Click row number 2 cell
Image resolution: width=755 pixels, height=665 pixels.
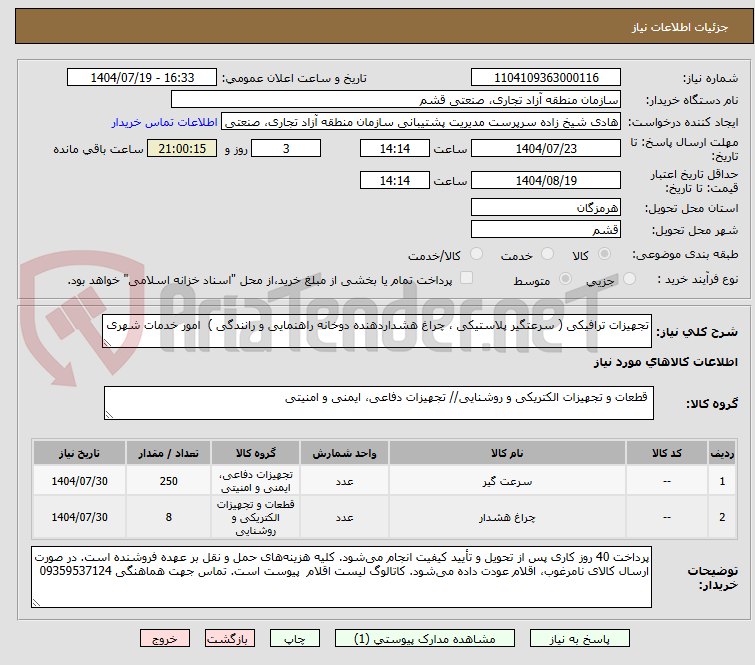click(x=722, y=517)
